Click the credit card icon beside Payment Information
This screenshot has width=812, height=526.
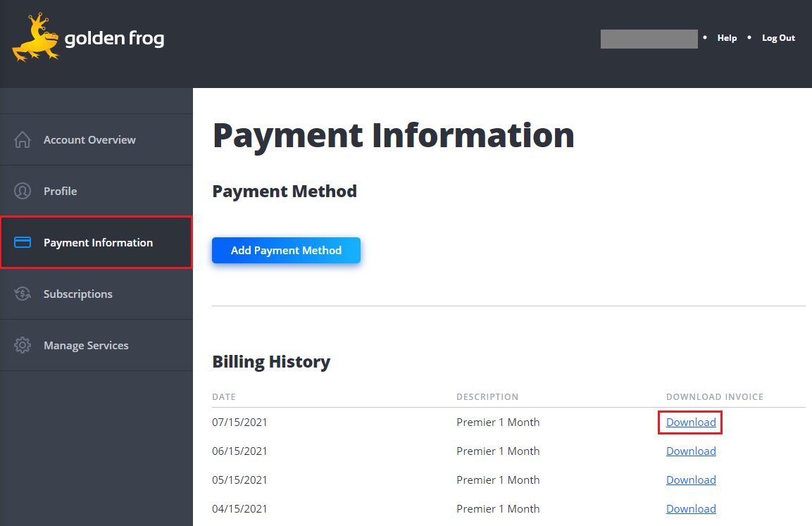[x=22, y=242]
